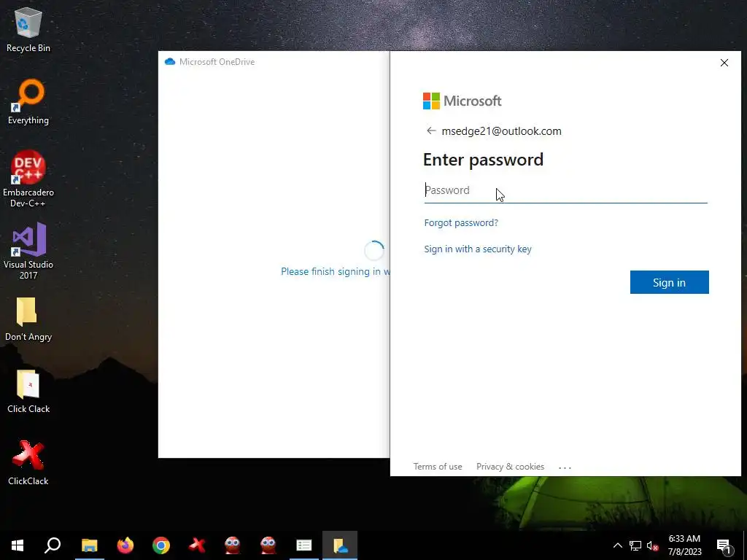Open the taskbar Search icon

coord(53,545)
